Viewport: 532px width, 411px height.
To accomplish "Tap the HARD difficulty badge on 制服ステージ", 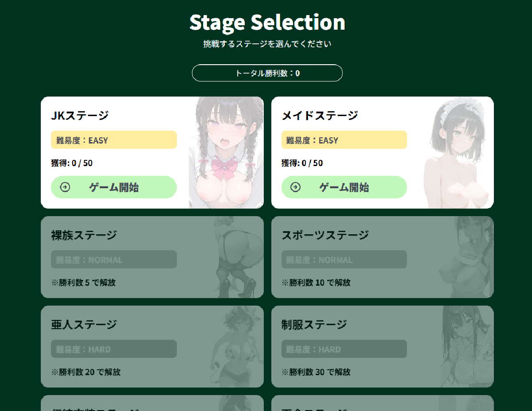I will [x=344, y=349].
